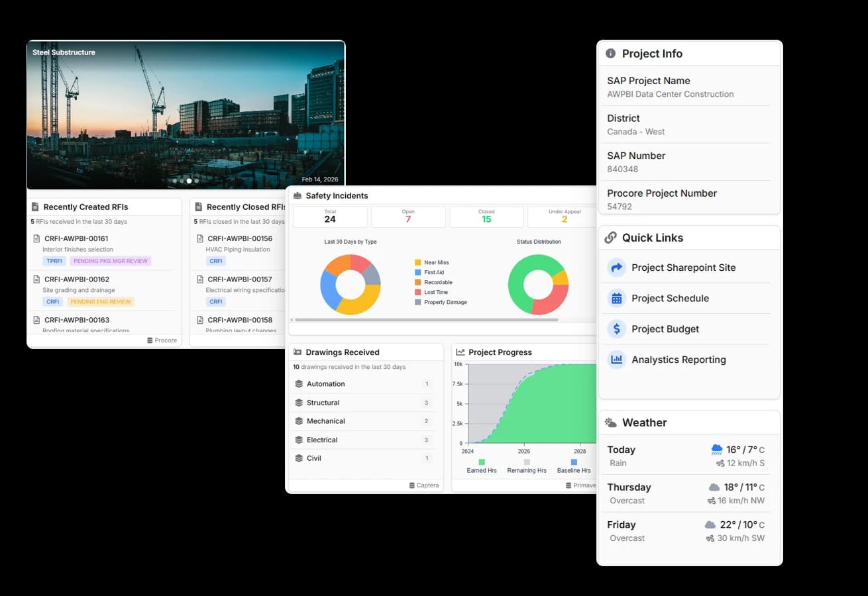The height and width of the screenshot is (596, 868).
Task: Select the active carousel dot on photo
Action: (189, 181)
